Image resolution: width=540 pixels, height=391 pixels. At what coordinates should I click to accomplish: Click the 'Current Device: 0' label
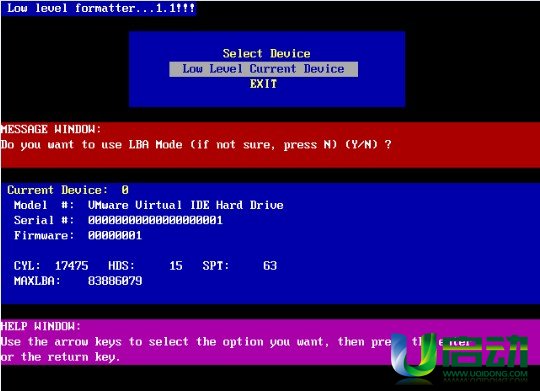[68, 190]
